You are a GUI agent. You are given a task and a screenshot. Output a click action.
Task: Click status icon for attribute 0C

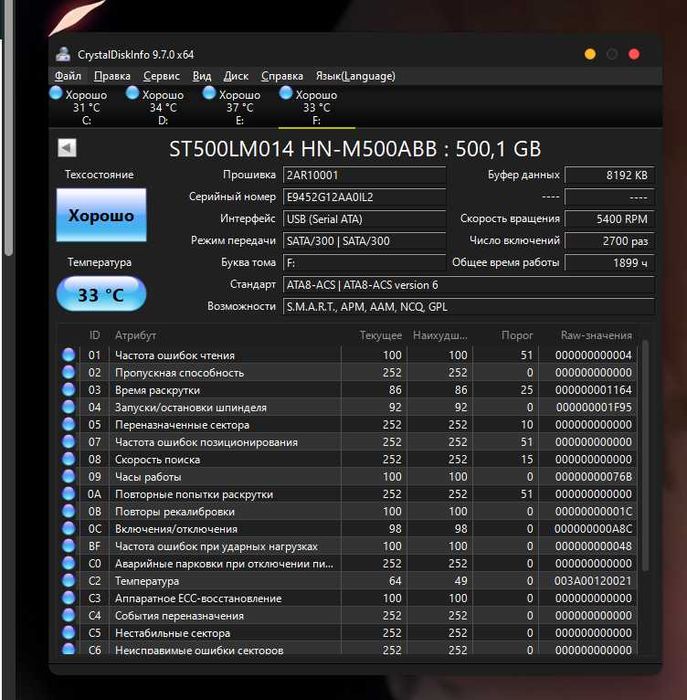click(x=68, y=529)
